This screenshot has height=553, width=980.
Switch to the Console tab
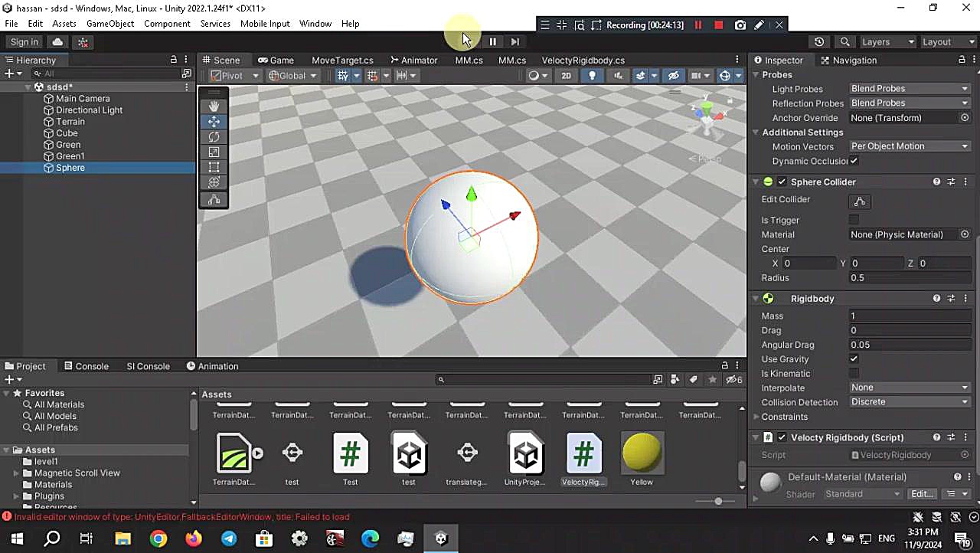(x=87, y=366)
